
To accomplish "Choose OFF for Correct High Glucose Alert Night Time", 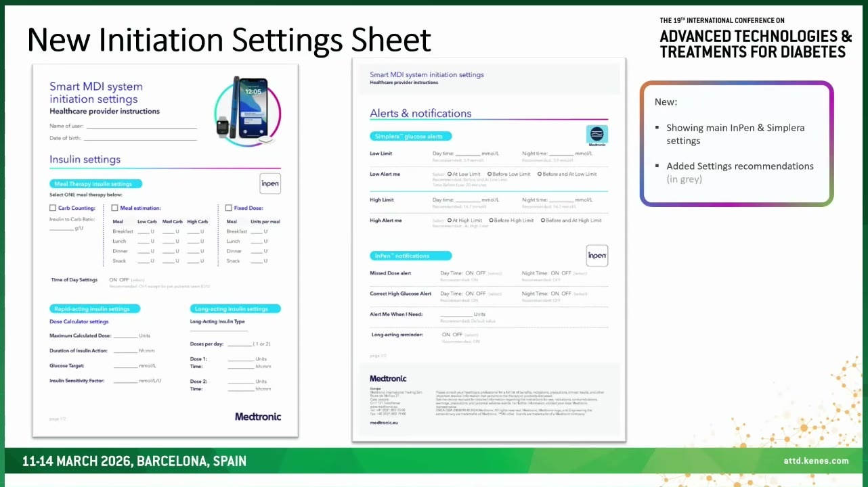I will click(x=566, y=294).
